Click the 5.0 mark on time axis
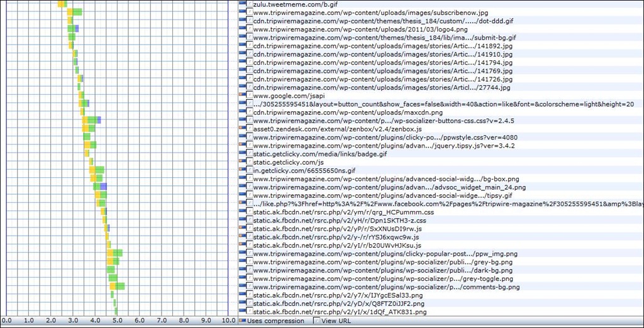 tap(118, 320)
